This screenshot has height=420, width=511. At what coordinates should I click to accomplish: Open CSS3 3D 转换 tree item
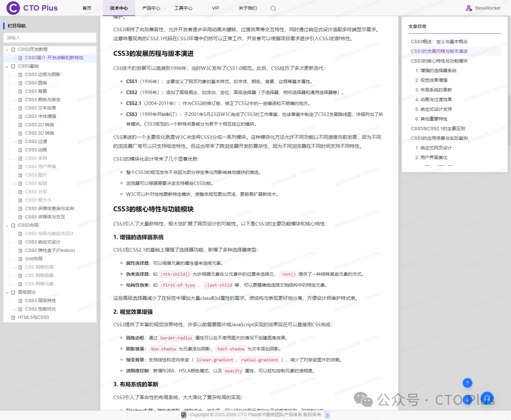tap(39, 133)
